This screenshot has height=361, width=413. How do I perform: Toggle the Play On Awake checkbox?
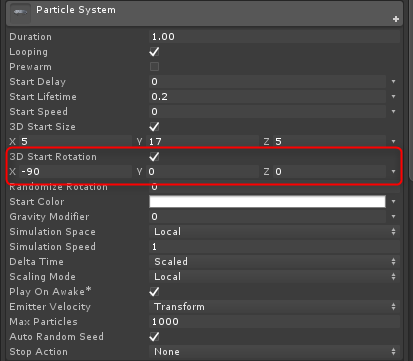click(154, 292)
